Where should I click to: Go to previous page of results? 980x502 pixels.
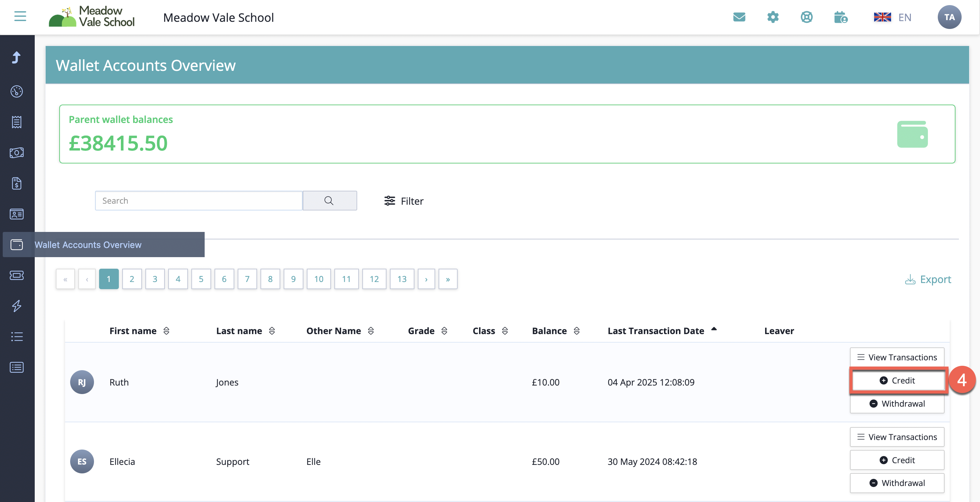coord(87,279)
